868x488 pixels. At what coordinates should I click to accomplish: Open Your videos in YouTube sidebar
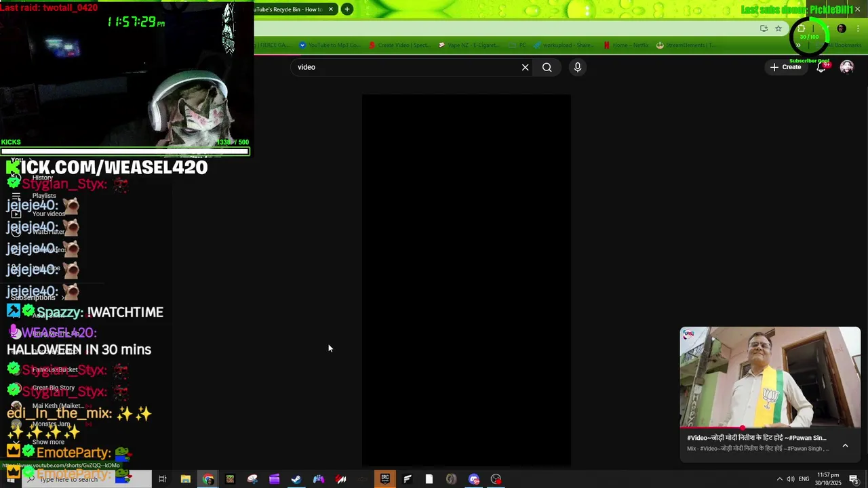[47, 214]
